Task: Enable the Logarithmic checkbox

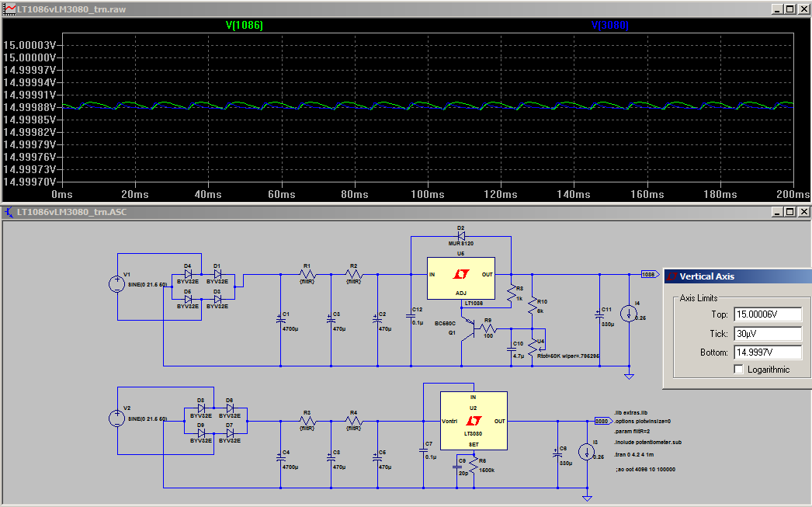Action: point(739,370)
